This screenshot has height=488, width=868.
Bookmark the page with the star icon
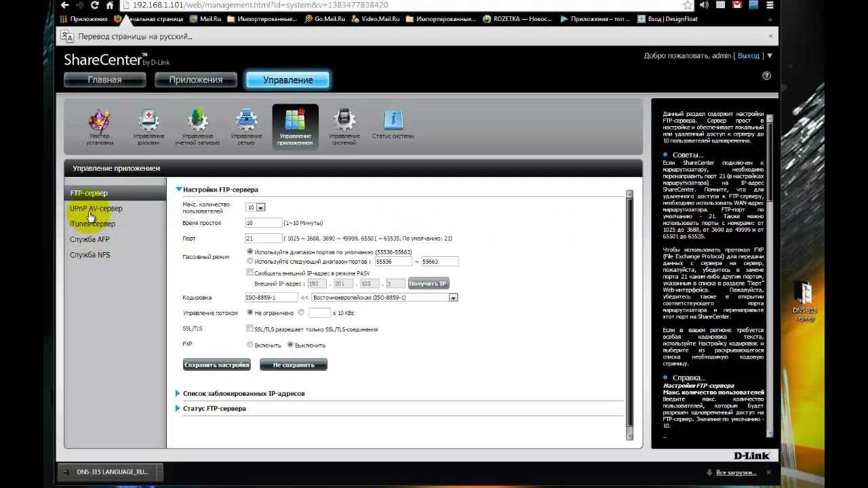pyautogui.click(x=688, y=5)
